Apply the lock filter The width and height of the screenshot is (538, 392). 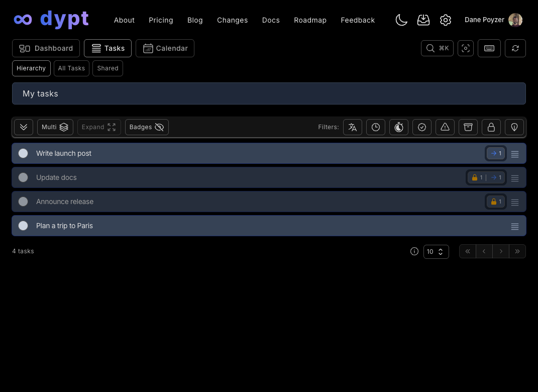tap(491, 127)
